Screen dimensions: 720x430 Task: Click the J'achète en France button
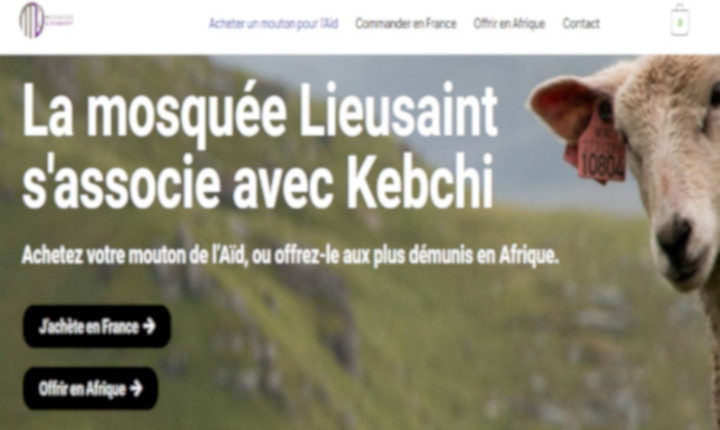pyautogui.click(x=97, y=327)
